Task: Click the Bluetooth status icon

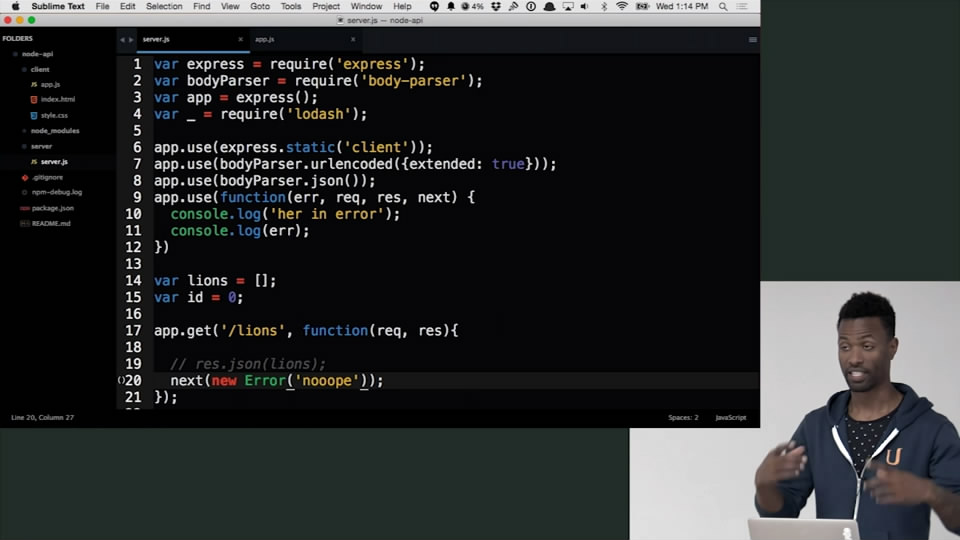Action: [x=604, y=6]
